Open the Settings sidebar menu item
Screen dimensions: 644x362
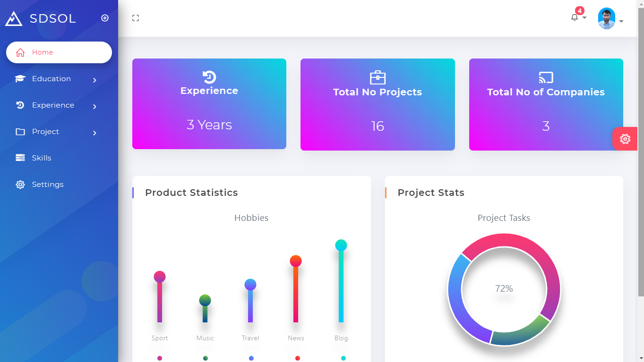point(59,185)
